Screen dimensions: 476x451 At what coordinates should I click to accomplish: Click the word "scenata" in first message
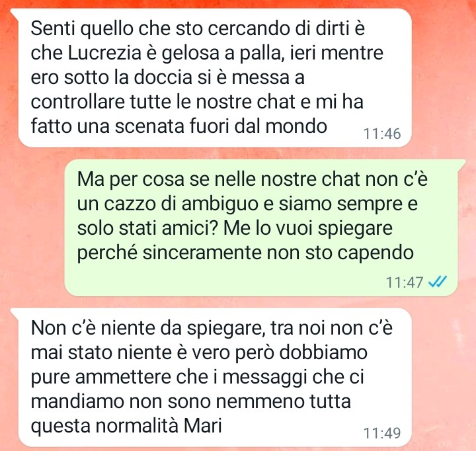pos(149,126)
